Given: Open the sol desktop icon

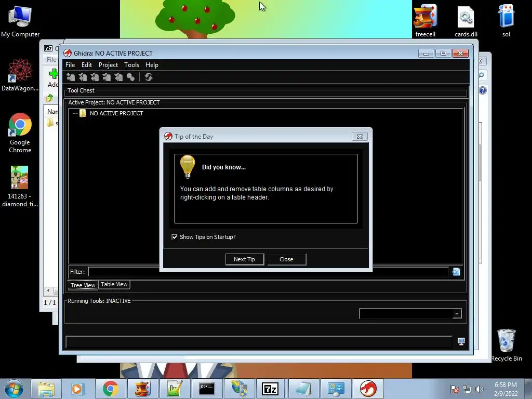Looking at the screenshot, I should [x=506, y=20].
